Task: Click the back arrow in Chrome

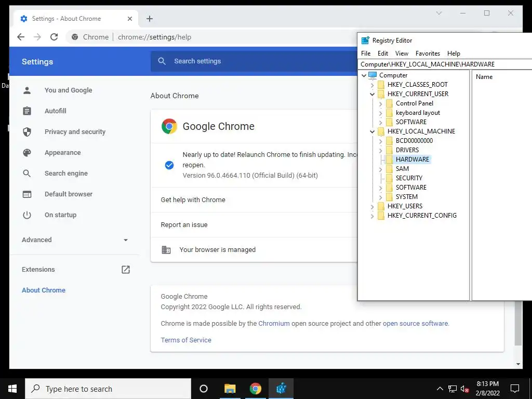Action: (x=21, y=37)
